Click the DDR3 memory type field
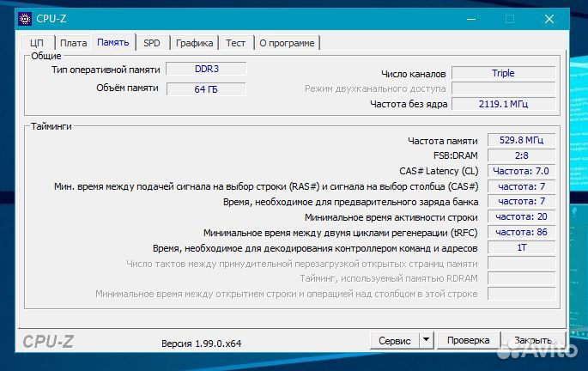The image size is (588, 371). (206, 69)
